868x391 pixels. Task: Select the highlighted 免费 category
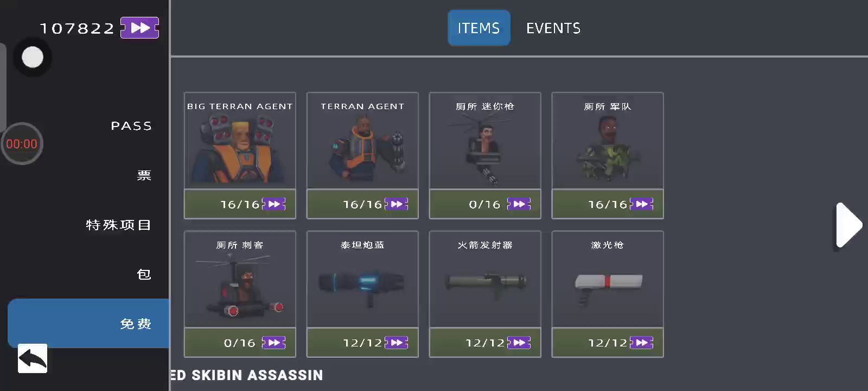coord(88,323)
